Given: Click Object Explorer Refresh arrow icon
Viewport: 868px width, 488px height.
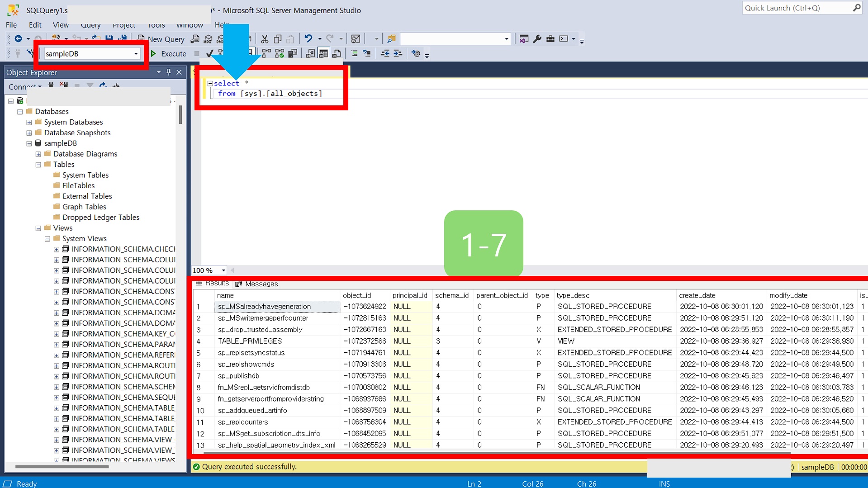Looking at the screenshot, I should 103,85.
